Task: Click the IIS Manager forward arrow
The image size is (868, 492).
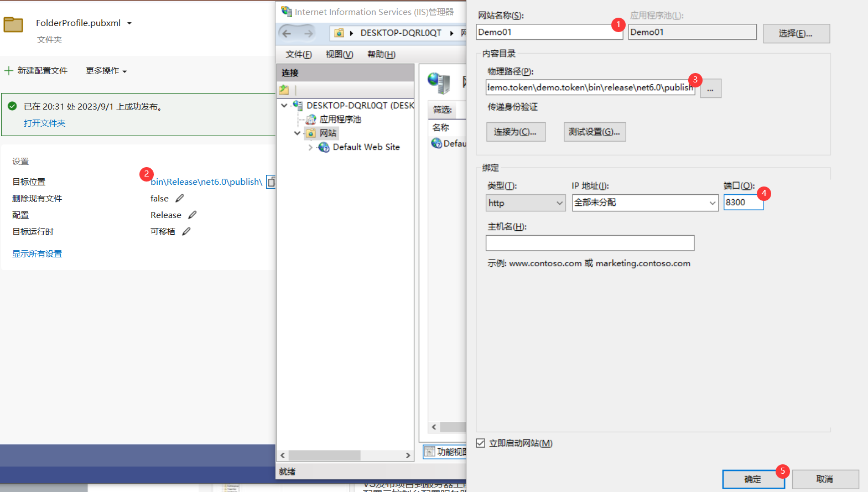Action: point(308,33)
